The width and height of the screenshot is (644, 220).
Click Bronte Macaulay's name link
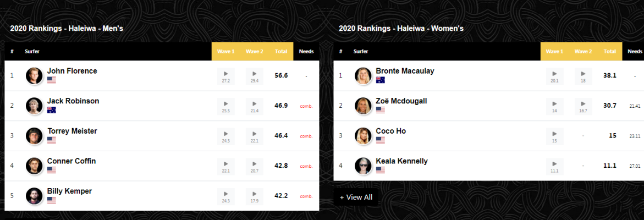pyautogui.click(x=405, y=71)
